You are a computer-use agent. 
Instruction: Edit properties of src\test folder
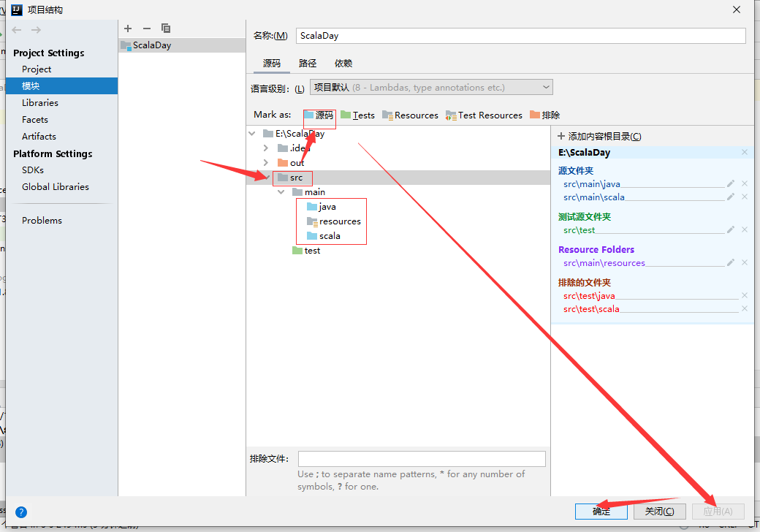[x=731, y=229]
